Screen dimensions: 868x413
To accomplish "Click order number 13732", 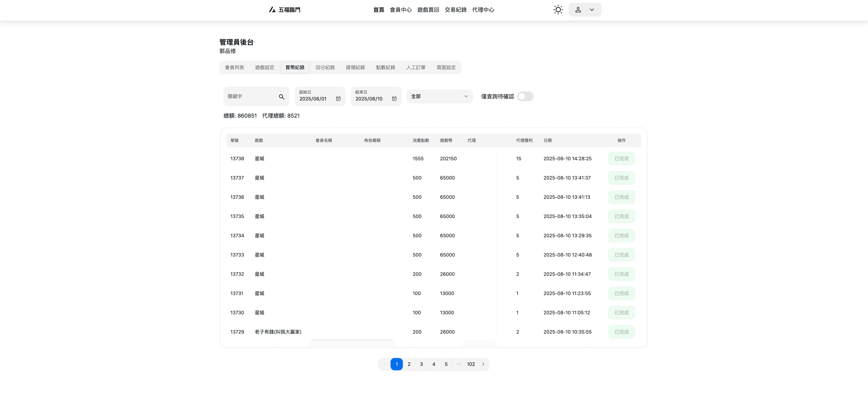I will 237,274.
